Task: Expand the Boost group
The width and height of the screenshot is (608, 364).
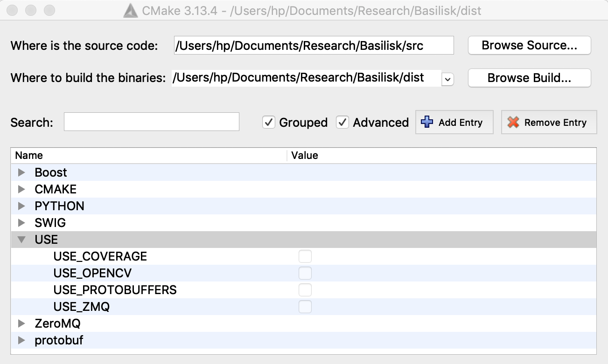Action: click(21, 172)
